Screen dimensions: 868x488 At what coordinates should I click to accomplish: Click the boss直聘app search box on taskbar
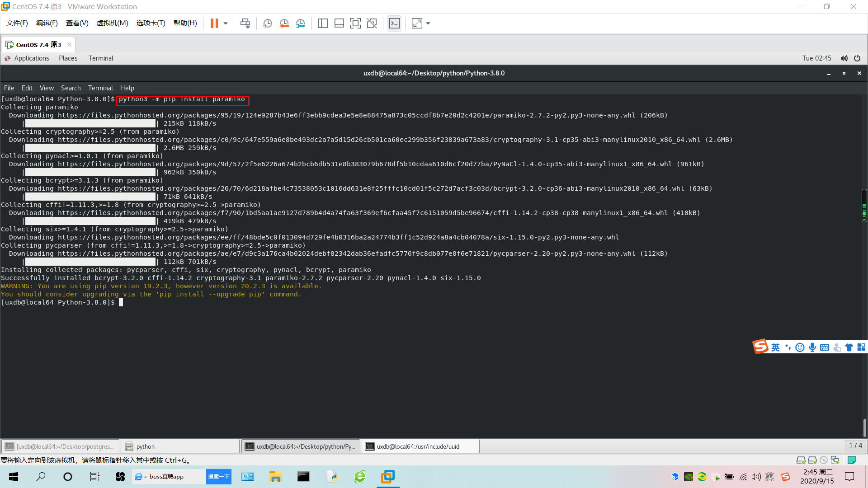(170, 477)
